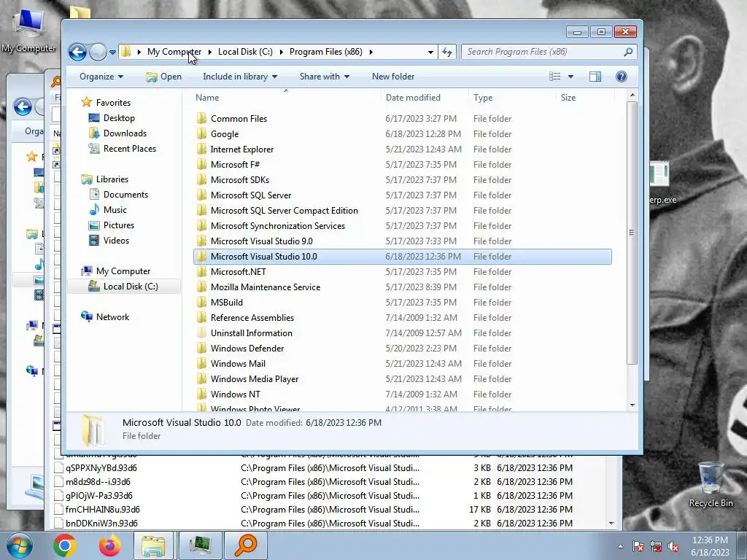The height and width of the screenshot is (560, 747).
Task: Select Reference Assemblies folder name
Action: [x=252, y=318]
